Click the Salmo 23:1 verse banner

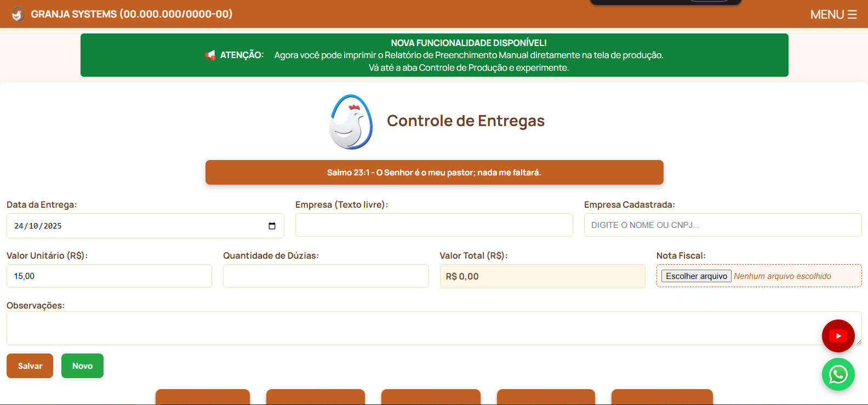(x=434, y=173)
